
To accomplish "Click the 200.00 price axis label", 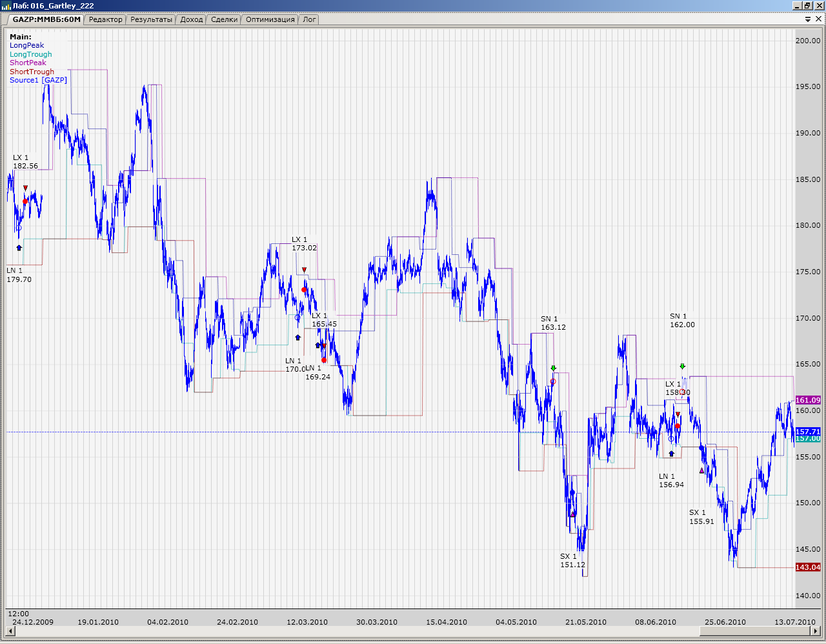I will [808, 40].
